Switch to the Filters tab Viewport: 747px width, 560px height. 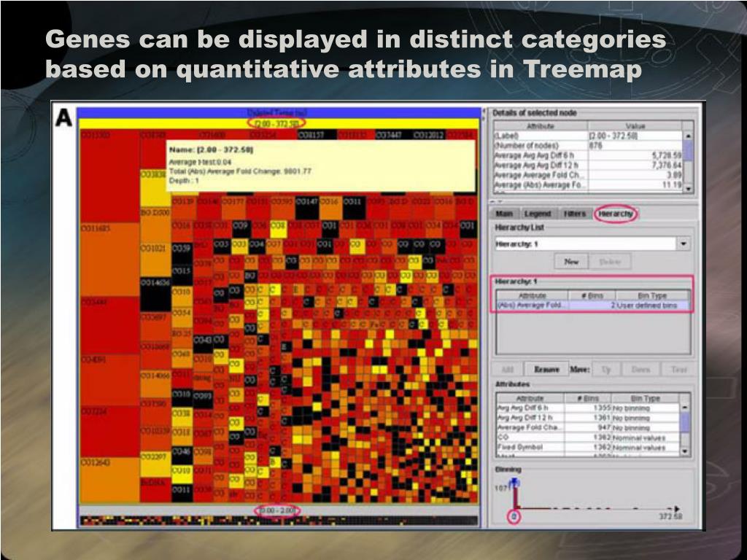[x=575, y=214]
